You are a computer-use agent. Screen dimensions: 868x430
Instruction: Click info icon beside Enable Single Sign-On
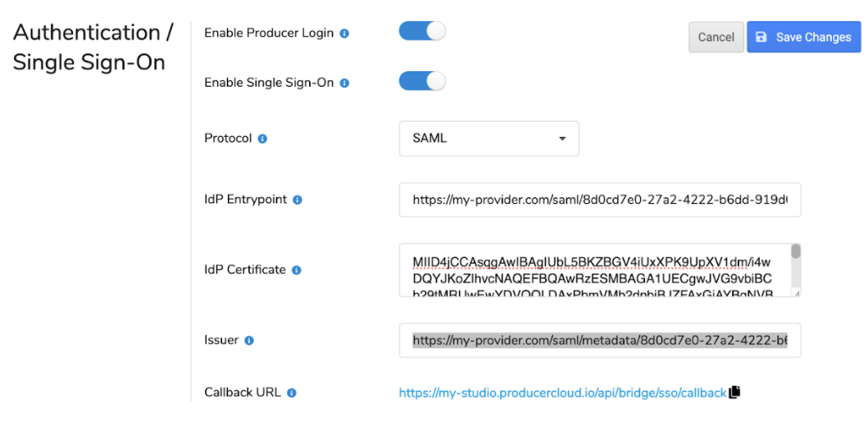pos(344,84)
